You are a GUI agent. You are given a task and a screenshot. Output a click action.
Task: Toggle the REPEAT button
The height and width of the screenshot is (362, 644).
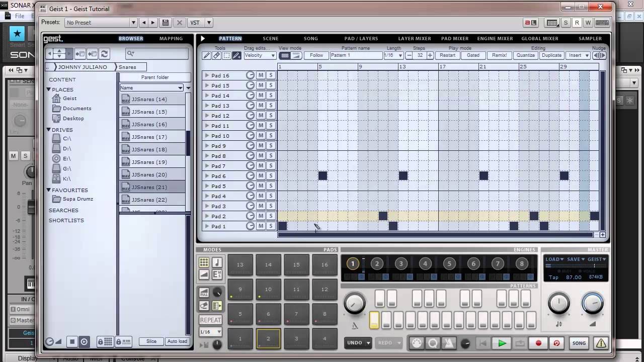click(x=210, y=320)
